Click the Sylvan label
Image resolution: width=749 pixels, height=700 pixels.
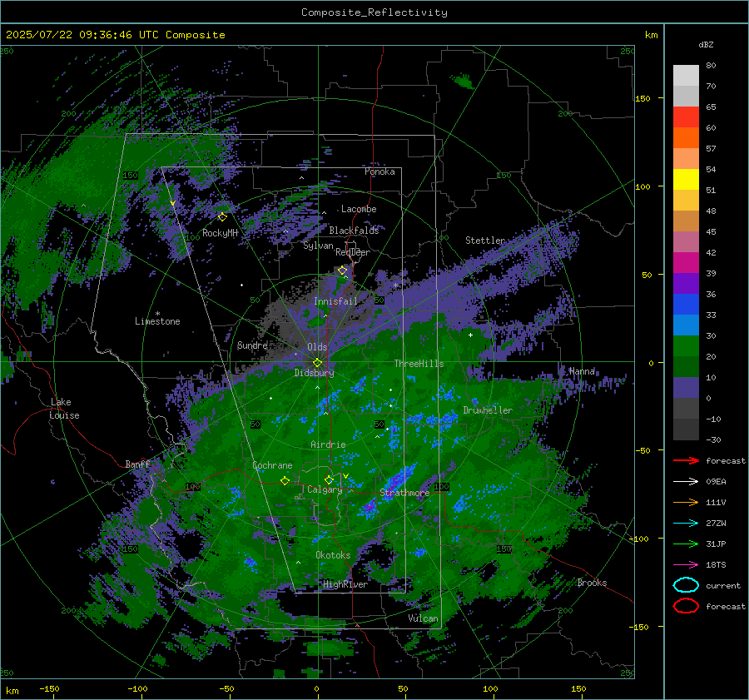(x=318, y=246)
